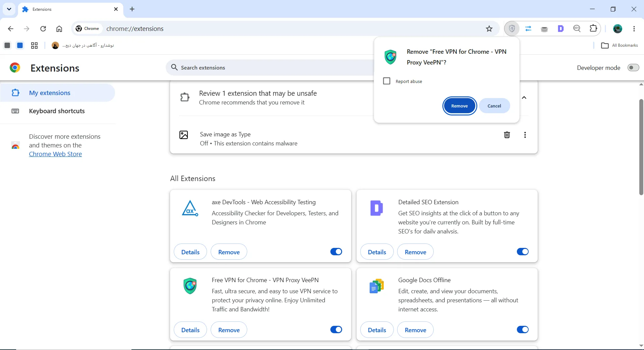Disable the axe DevTools extension toggle
The image size is (644, 350).
point(336,252)
